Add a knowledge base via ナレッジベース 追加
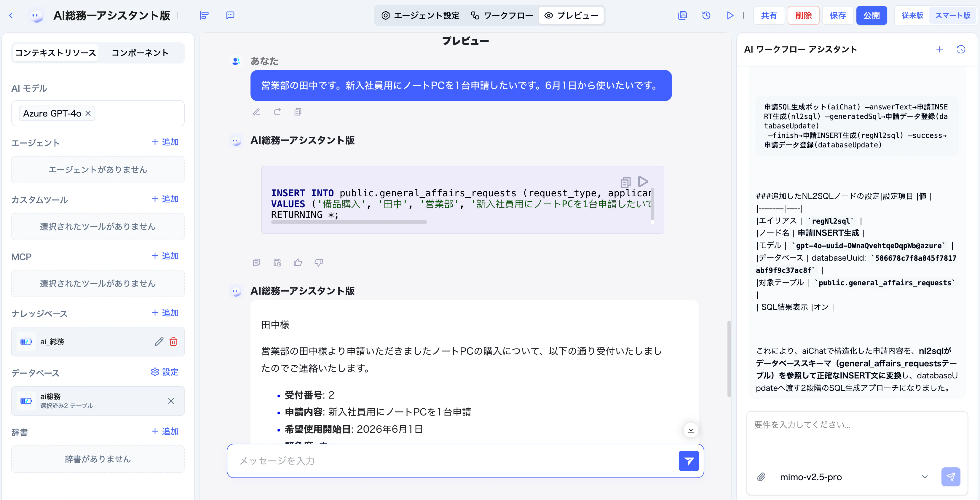Image resolution: width=980 pixels, height=500 pixels. 165,313
